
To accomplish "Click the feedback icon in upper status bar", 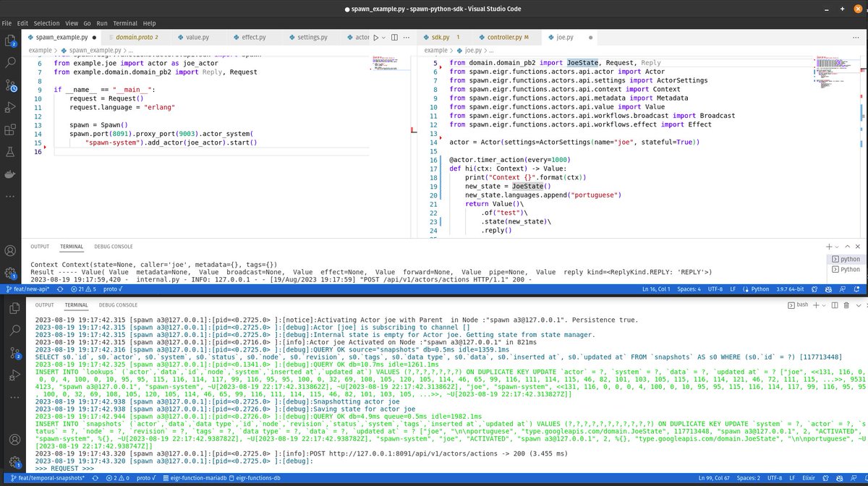I will [843, 289].
